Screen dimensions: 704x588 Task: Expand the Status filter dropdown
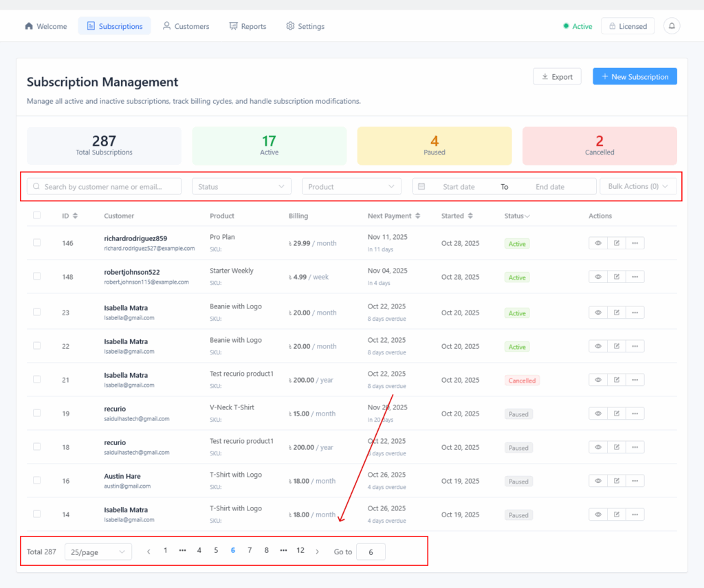(241, 186)
